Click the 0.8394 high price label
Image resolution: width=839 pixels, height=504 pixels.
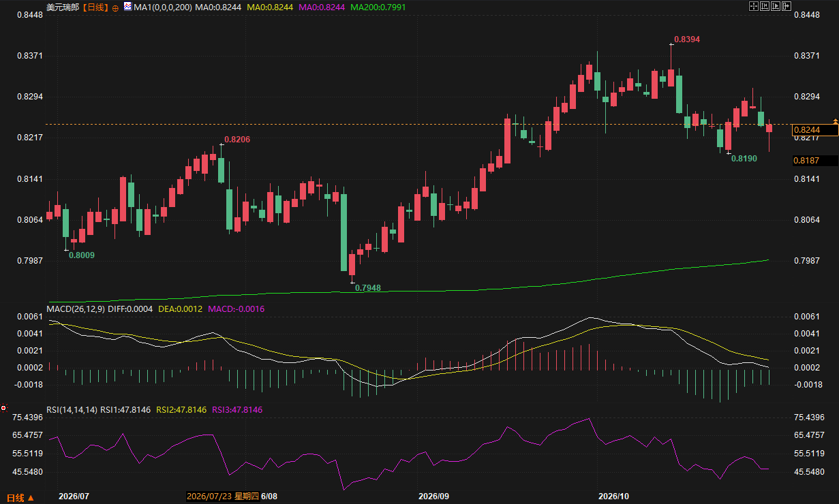[687, 40]
